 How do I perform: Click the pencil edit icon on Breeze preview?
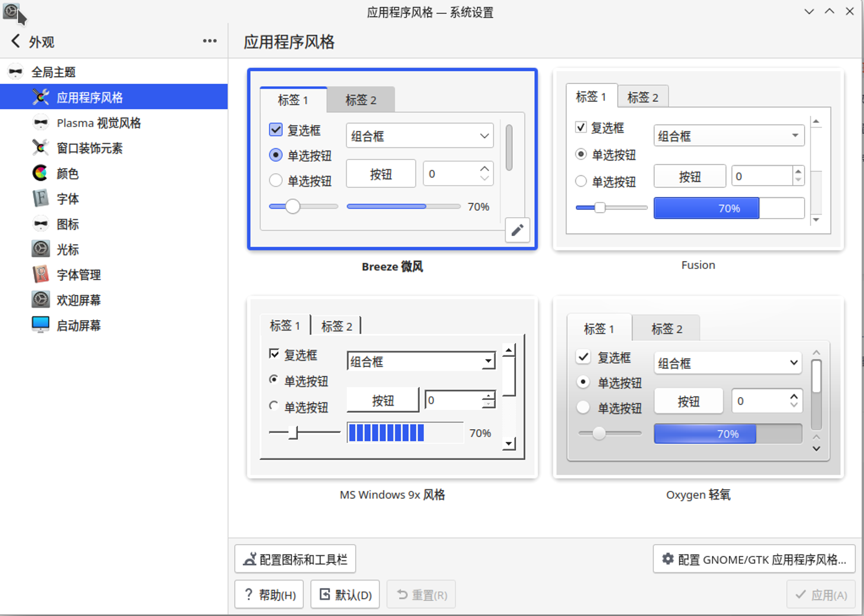(x=517, y=230)
